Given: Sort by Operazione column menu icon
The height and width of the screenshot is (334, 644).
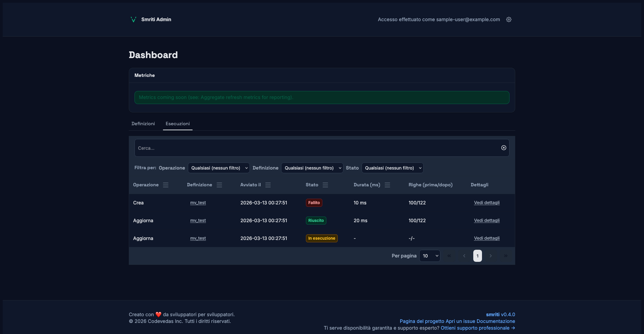Looking at the screenshot, I should pyautogui.click(x=166, y=185).
